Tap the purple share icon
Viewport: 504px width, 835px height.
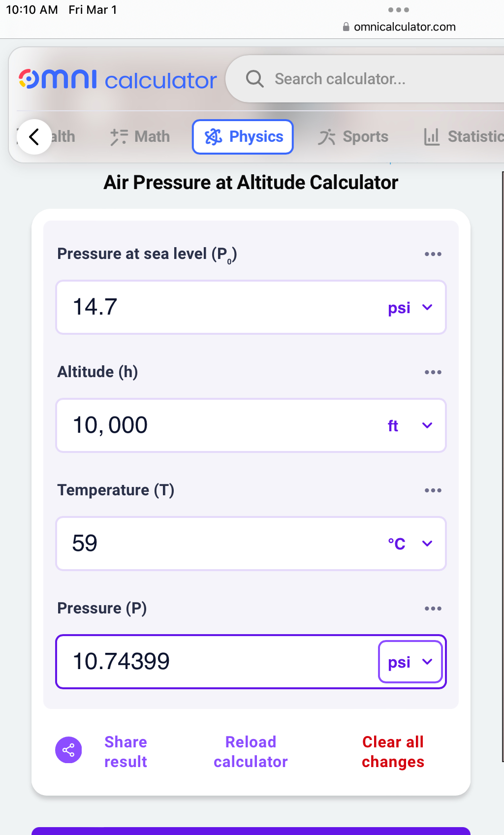coord(68,750)
